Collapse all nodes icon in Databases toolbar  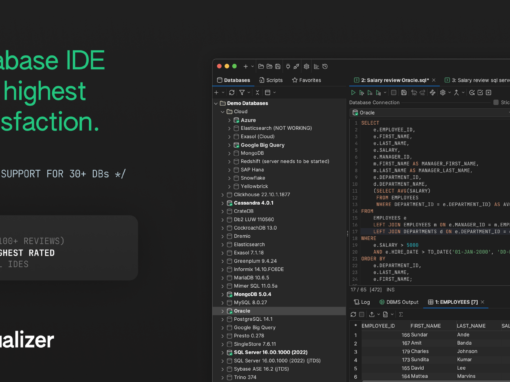257,93
